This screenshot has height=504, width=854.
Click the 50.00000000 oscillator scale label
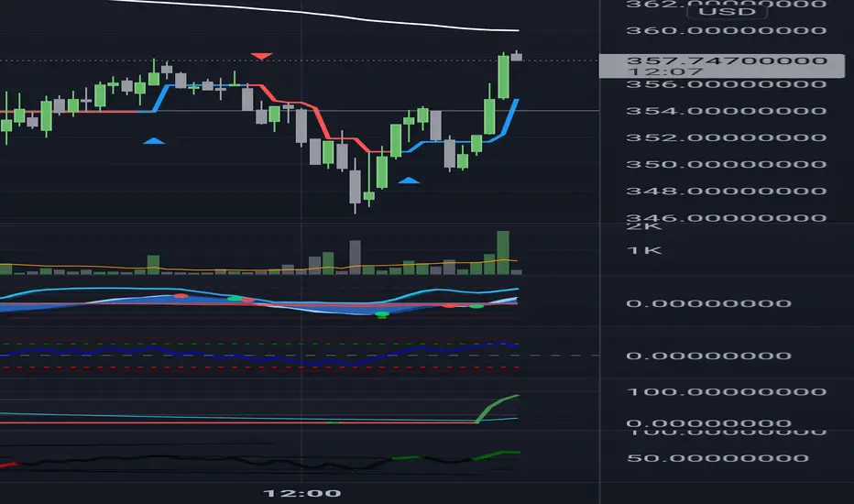pos(717,458)
